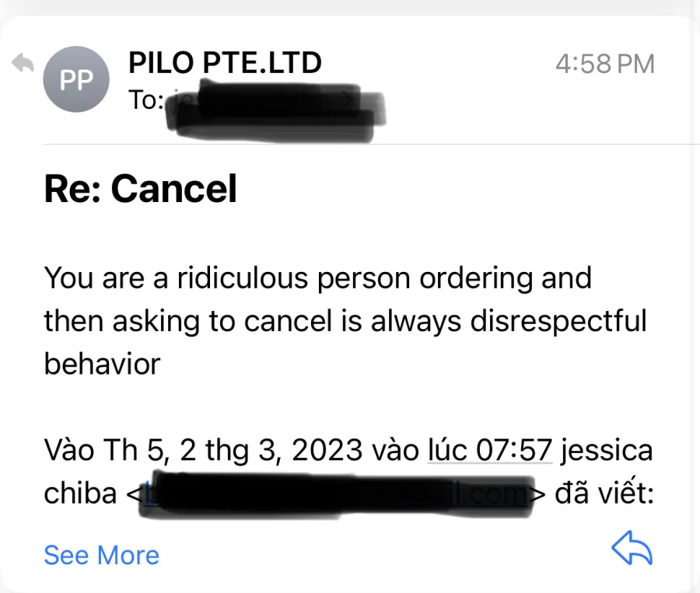
Task: Tap the word ridiculous in message body
Action: point(243,277)
